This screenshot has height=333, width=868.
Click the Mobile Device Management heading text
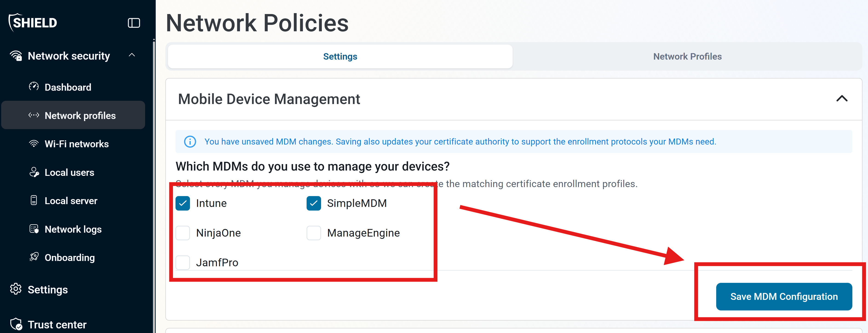(269, 99)
